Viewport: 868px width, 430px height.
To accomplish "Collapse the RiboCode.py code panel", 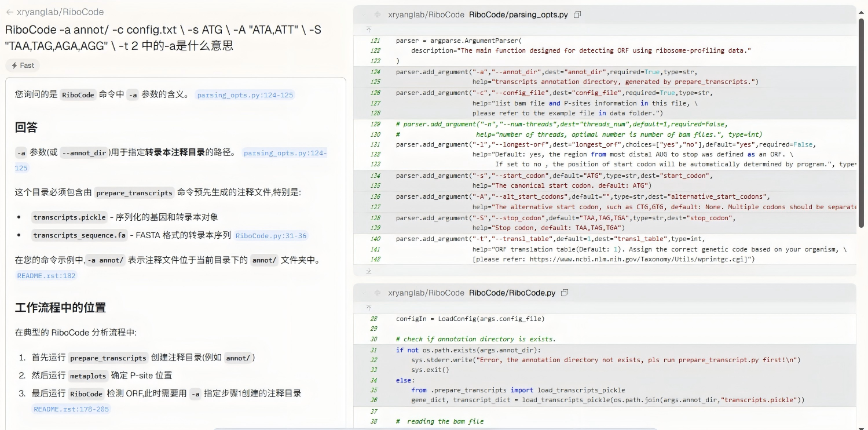I will [x=364, y=293].
